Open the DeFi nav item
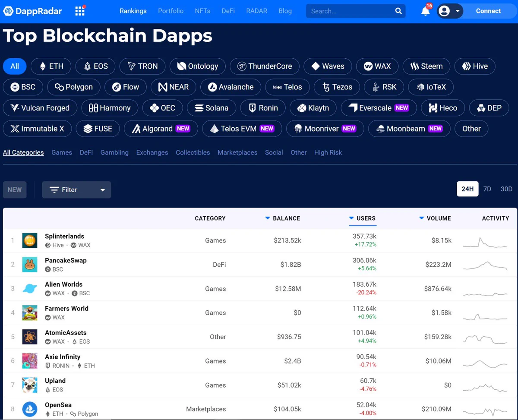The image size is (518, 420). pyautogui.click(x=228, y=11)
